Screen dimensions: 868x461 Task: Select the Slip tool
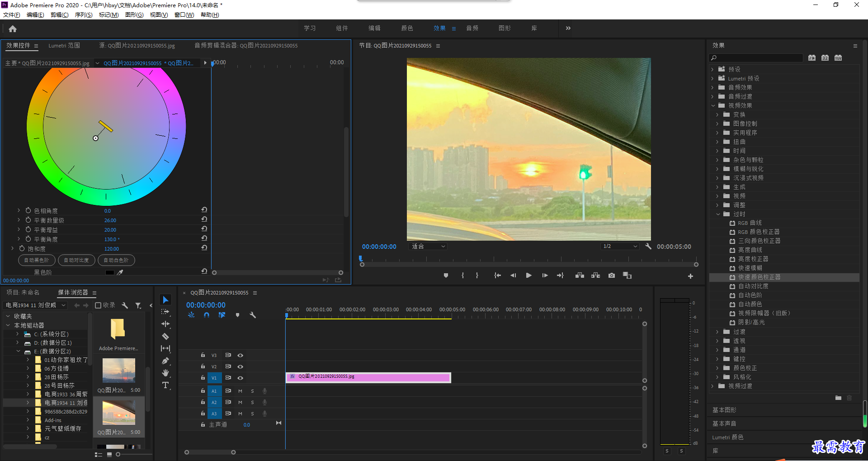[x=165, y=348]
